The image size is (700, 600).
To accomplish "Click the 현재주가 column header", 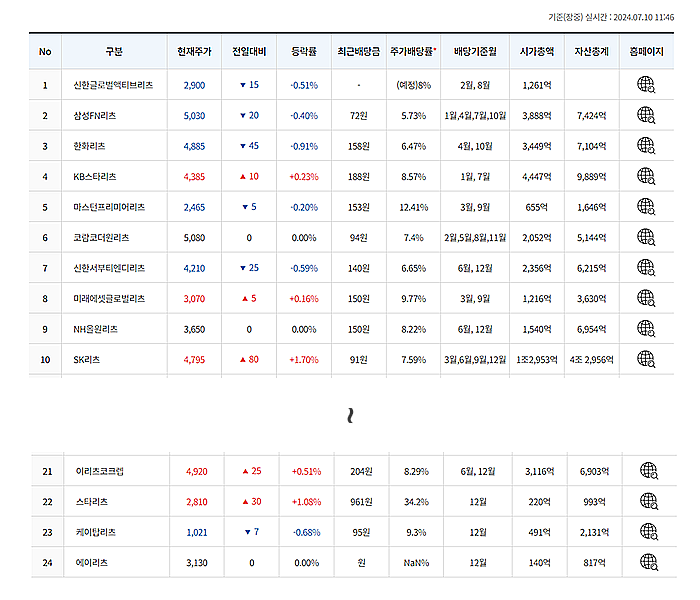I will 194,52.
